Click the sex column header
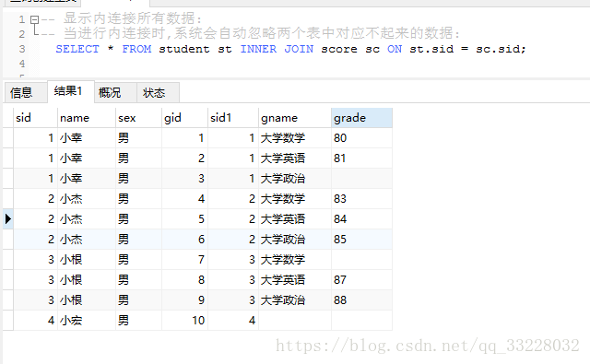The height and width of the screenshot is (364, 590). pos(138,118)
